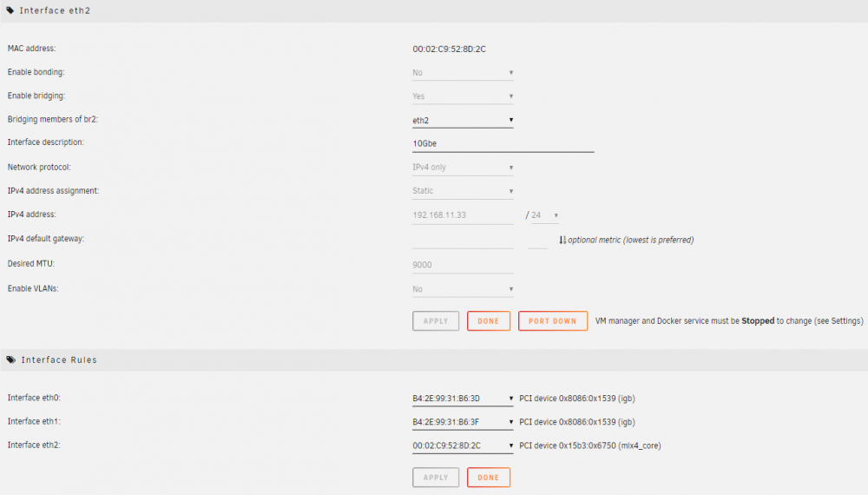Open the Enable VLANs dropdown

[463, 289]
